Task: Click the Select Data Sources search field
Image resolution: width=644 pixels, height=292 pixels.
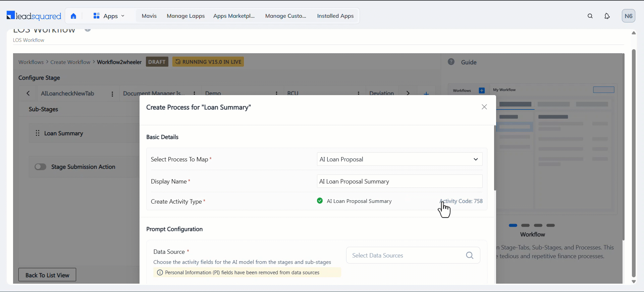Action: coord(413,255)
